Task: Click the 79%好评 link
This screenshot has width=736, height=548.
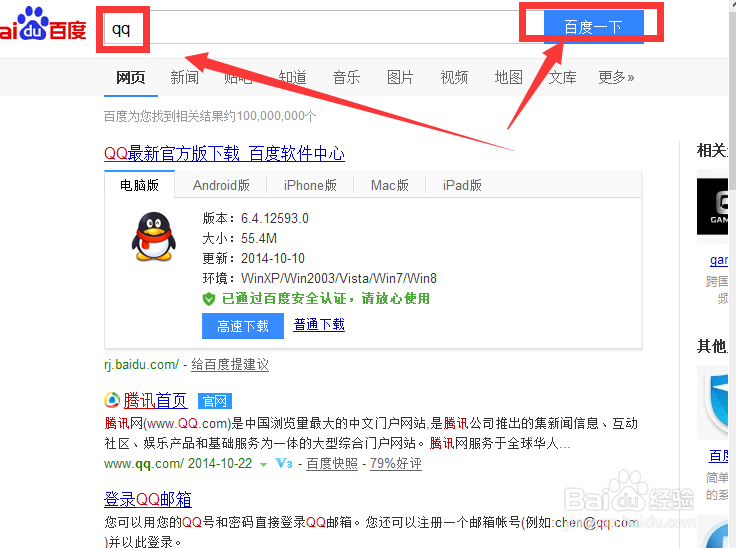Action: [x=396, y=463]
